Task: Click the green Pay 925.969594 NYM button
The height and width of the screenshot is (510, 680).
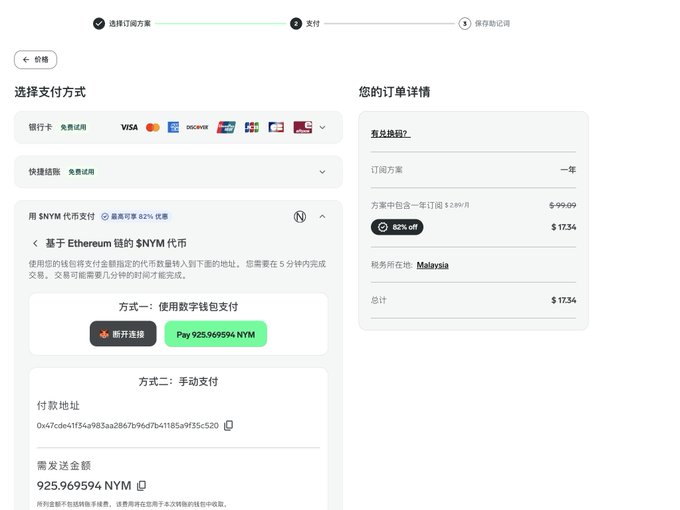Action: click(216, 334)
